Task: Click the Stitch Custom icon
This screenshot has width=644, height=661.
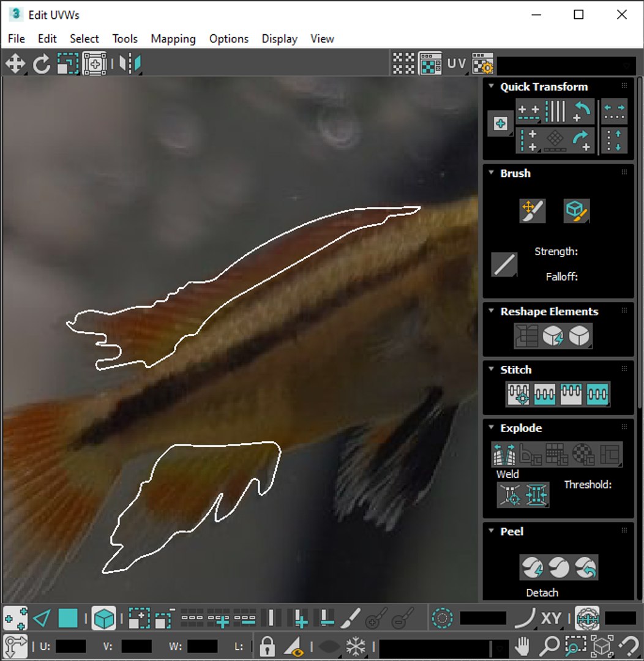Action: click(x=597, y=394)
